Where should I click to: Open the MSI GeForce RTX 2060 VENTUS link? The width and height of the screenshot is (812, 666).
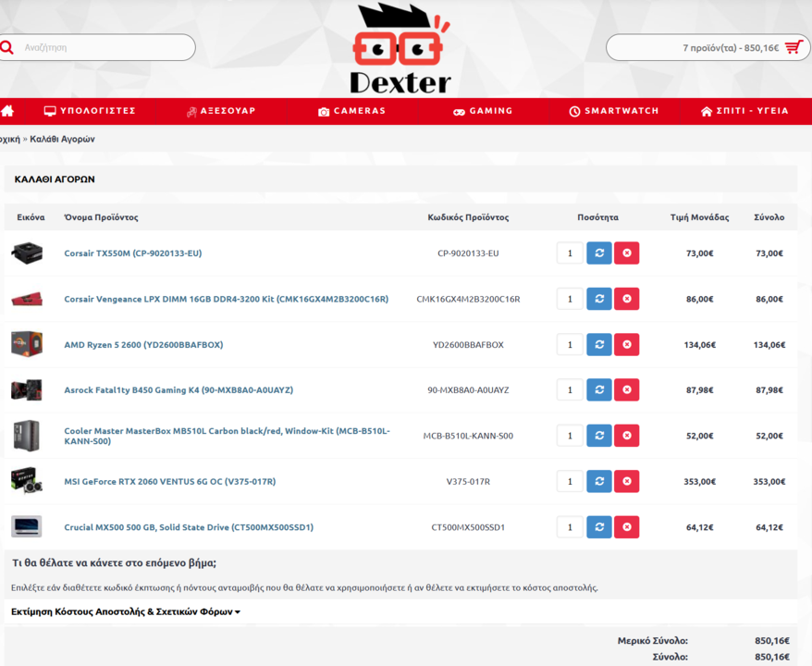170,481
